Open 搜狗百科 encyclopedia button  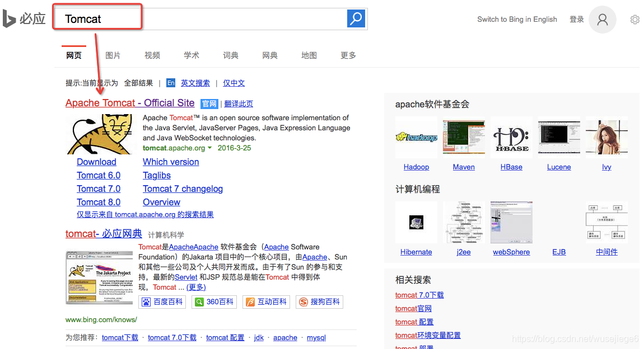click(x=319, y=302)
